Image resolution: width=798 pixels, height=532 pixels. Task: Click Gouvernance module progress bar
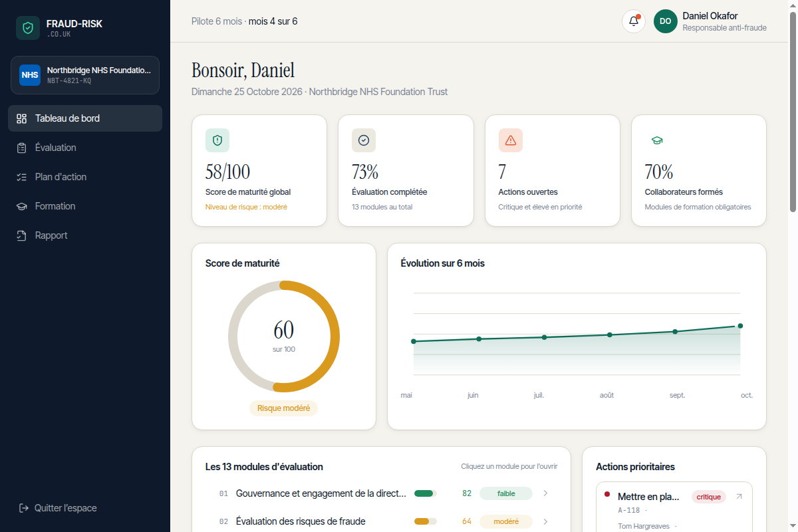(x=426, y=493)
